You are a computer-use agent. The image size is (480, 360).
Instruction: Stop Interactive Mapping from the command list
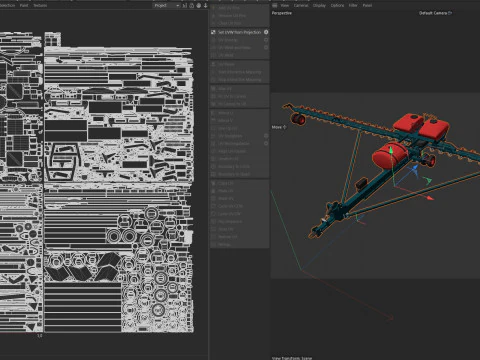tap(239, 80)
